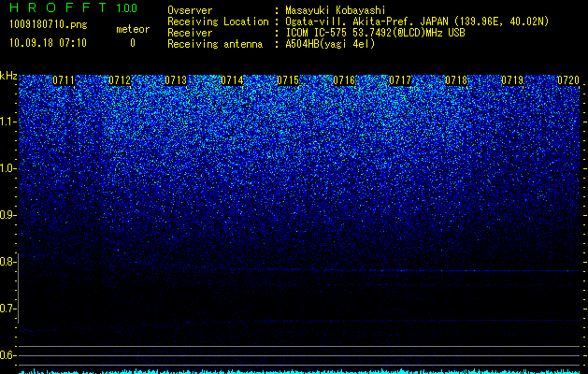
Task: Click the timestamp 10.09.18 07:10
Action: [48, 43]
